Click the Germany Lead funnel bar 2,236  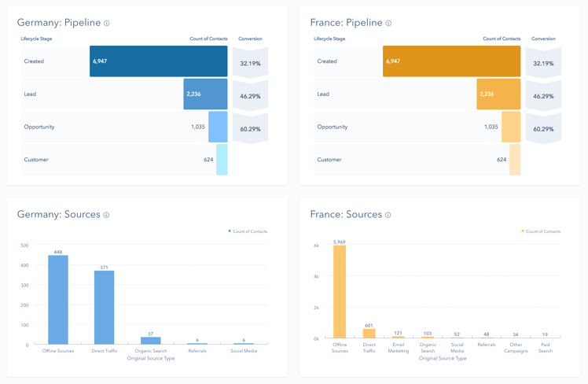click(x=205, y=94)
